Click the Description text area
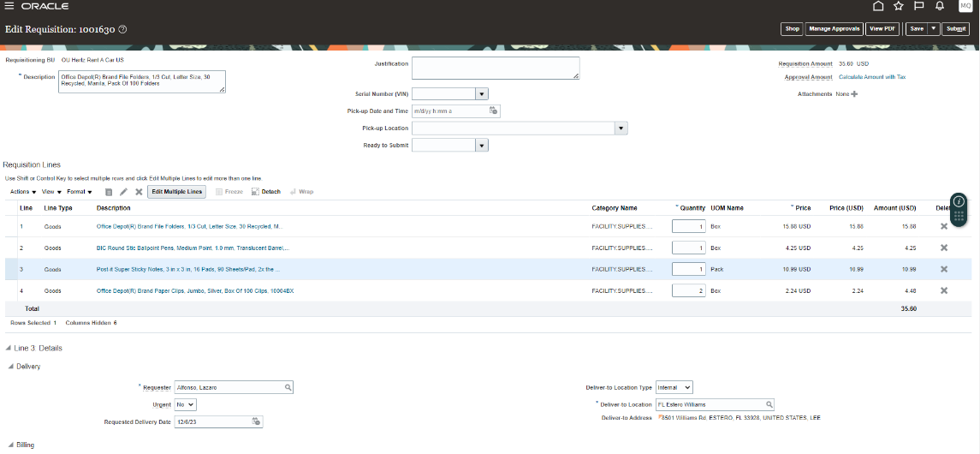This screenshot has height=454, width=980. (x=142, y=82)
